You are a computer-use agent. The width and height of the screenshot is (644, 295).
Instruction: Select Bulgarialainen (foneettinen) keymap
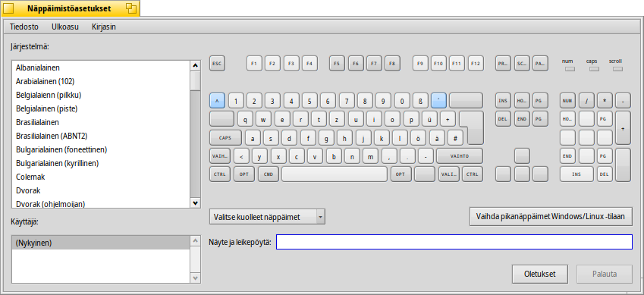pyautogui.click(x=101, y=149)
